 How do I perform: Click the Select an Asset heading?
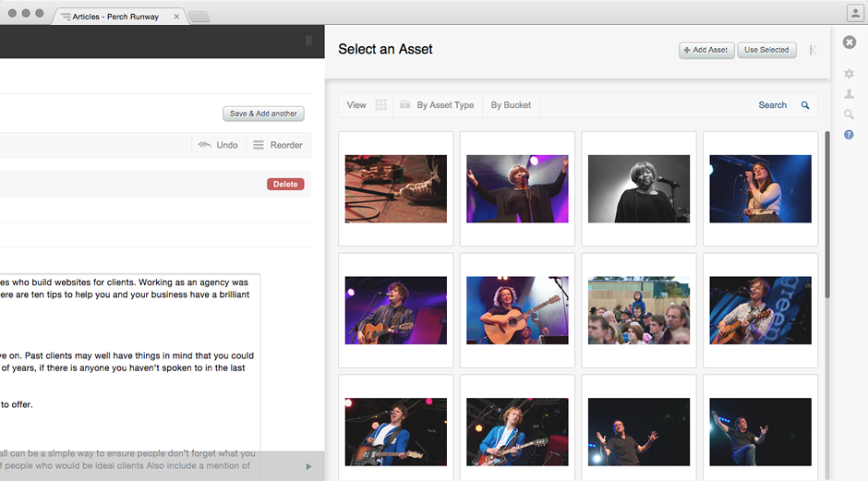385,49
